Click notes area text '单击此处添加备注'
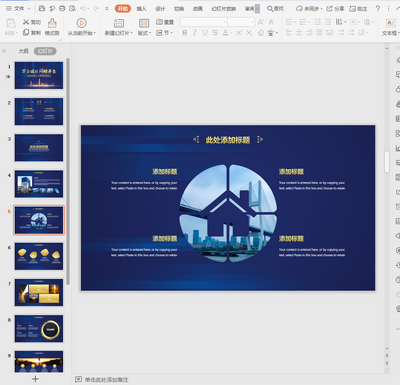Screen dimensions: 400x385 106,379
